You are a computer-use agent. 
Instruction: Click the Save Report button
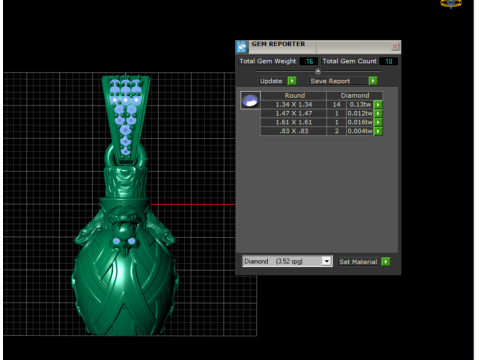(x=338, y=81)
